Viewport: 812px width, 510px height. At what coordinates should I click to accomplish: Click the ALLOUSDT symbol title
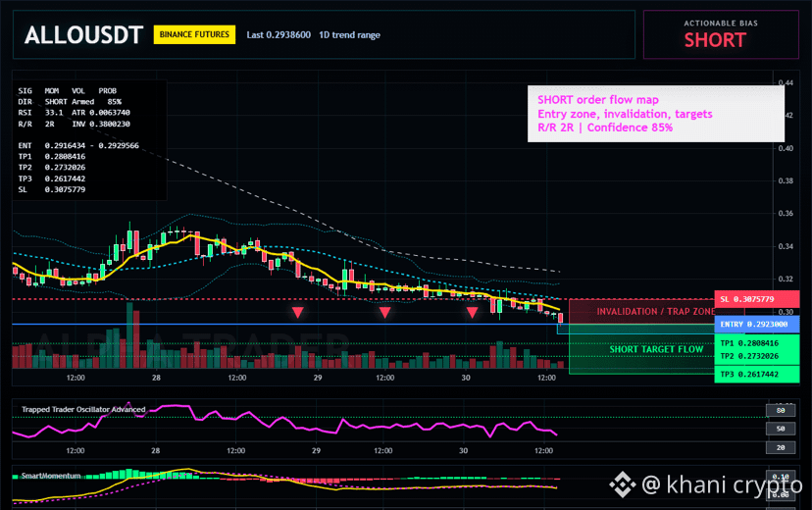click(x=83, y=35)
